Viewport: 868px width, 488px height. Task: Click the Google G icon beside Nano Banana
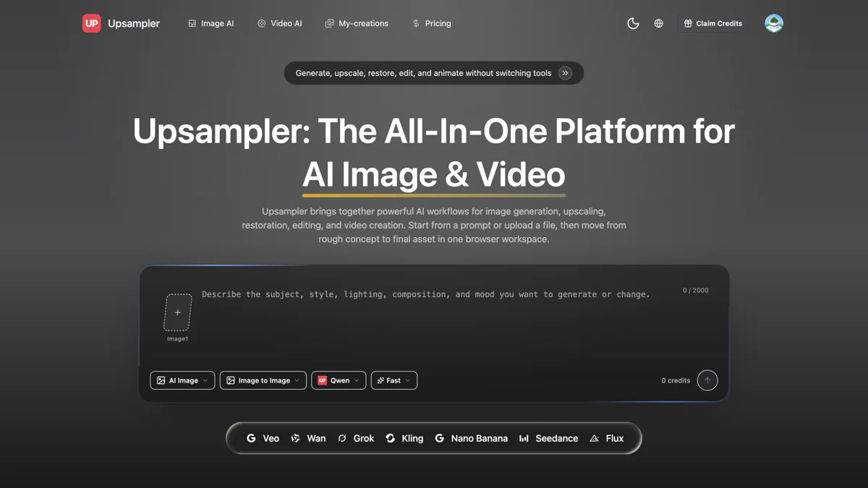click(439, 438)
